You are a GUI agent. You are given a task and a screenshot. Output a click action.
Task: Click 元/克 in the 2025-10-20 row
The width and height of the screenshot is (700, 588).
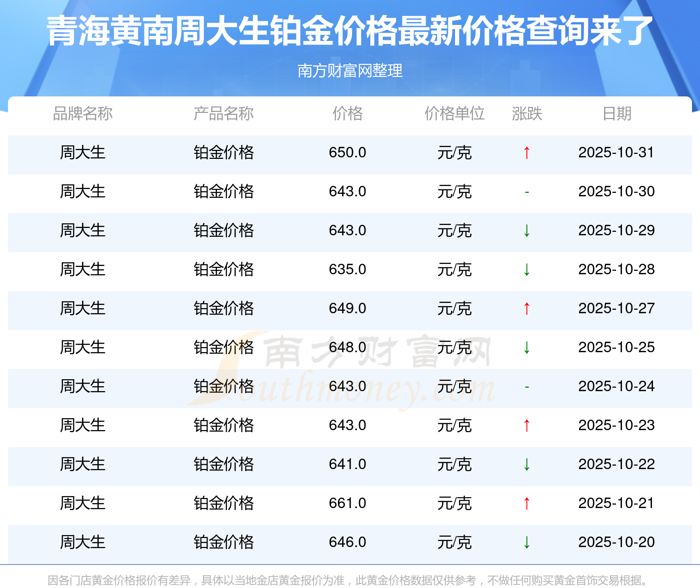click(x=454, y=542)
